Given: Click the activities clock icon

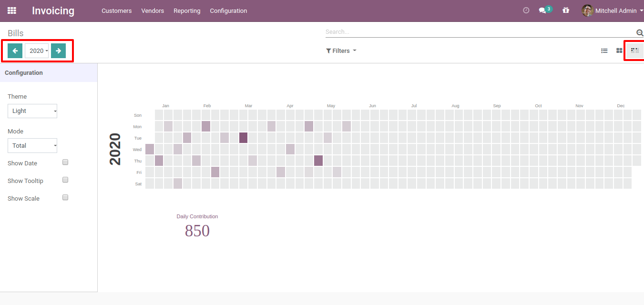Looking at the screenshot, I should click(x=526, y=10).
